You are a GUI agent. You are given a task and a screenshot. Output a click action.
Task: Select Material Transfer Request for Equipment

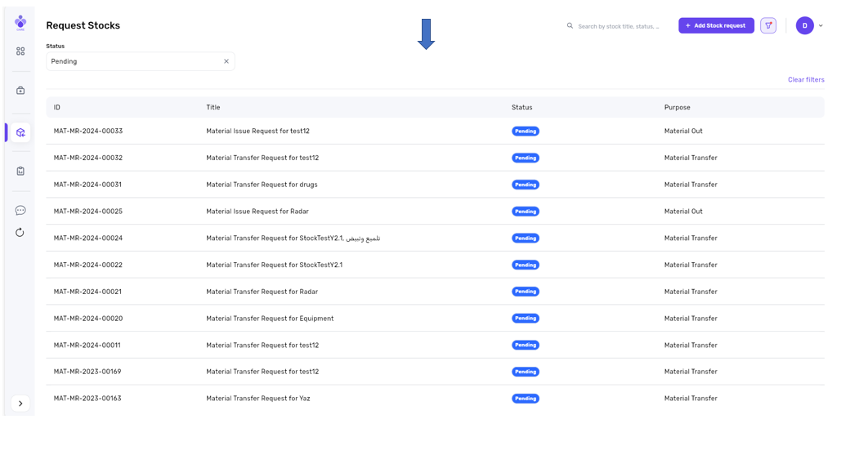(270, 319)
